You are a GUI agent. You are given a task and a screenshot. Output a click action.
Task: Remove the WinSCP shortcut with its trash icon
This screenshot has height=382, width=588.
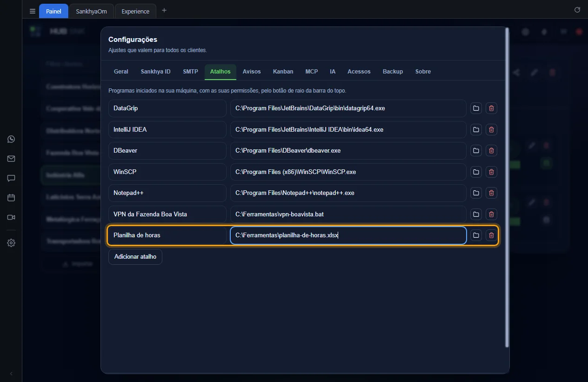pos(491,172)
